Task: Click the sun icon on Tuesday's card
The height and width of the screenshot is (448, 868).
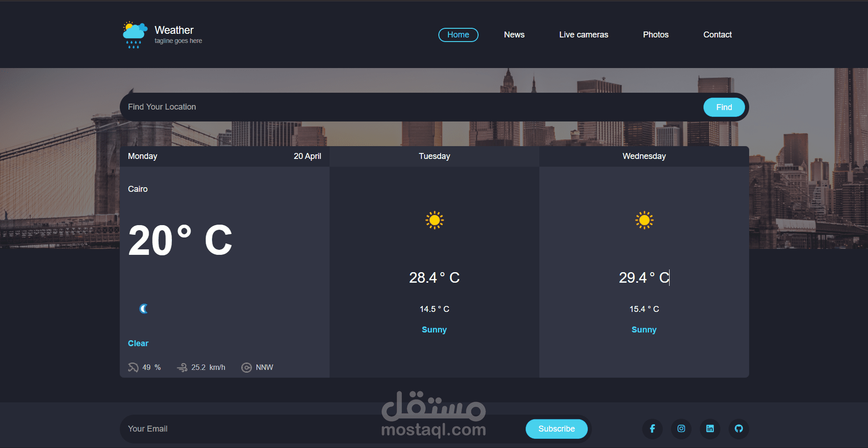Action: pos(434,220)
